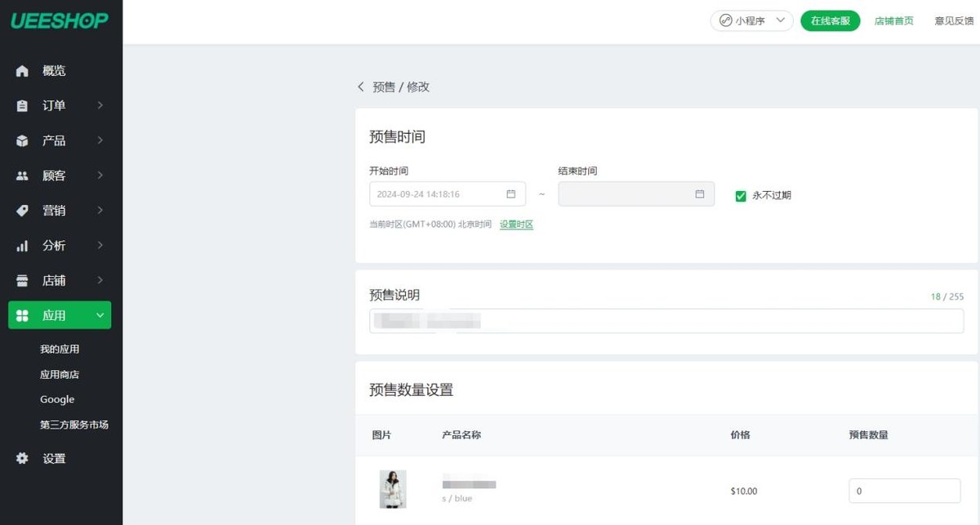Click the home icon beside 概览
The image size is (980, 525).
(22, 71)
